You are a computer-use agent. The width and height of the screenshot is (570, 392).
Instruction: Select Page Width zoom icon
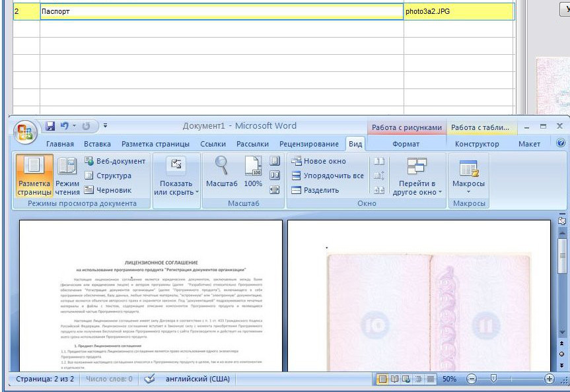pyautogui.click(x=275, y=190)
